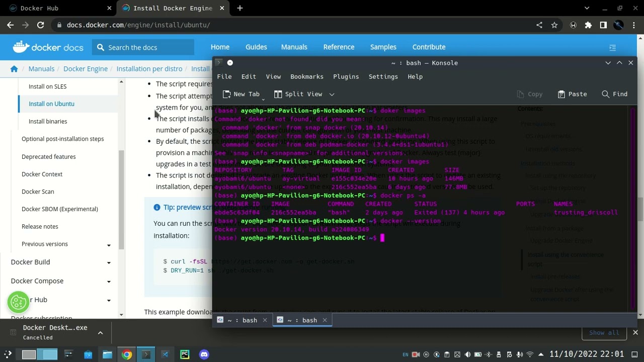Click Find in Konsole toolbar
Screen dimensions: 644x362
[x=614, y=94]
